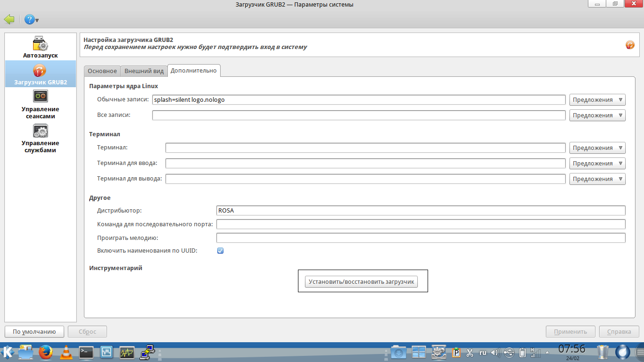The height and width of the screenshot is (362, 644).
Task: Open the network connection taskbar icon
Action: click(x=148, y=352)
